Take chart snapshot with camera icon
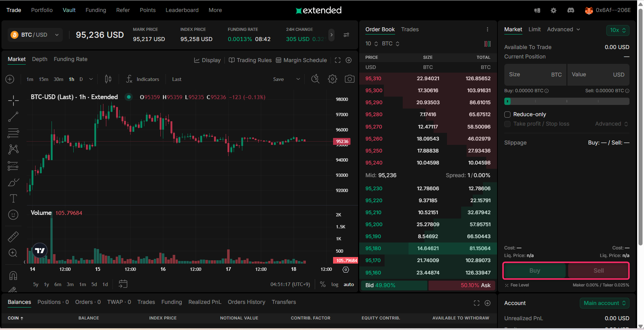 [x=349, y=79]
